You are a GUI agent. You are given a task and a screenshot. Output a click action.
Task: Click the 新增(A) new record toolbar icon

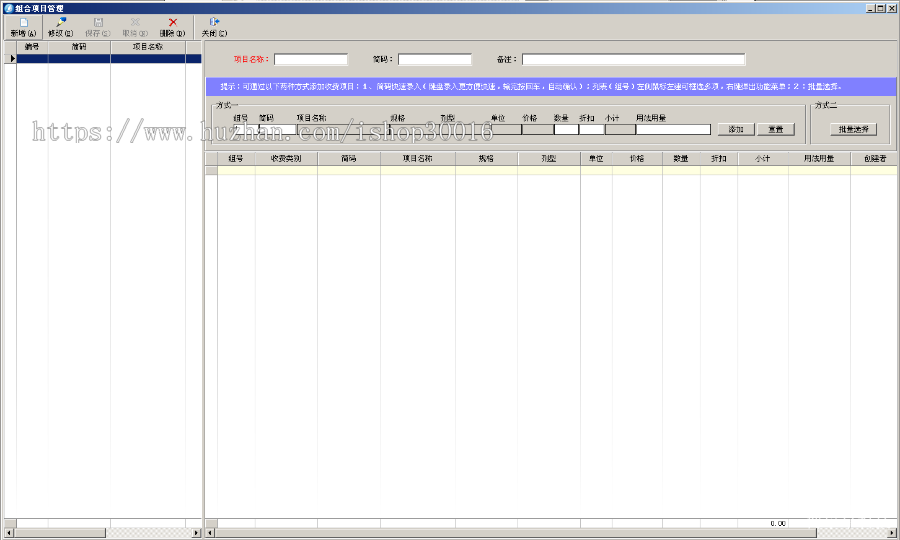click(x=24, y=22)
